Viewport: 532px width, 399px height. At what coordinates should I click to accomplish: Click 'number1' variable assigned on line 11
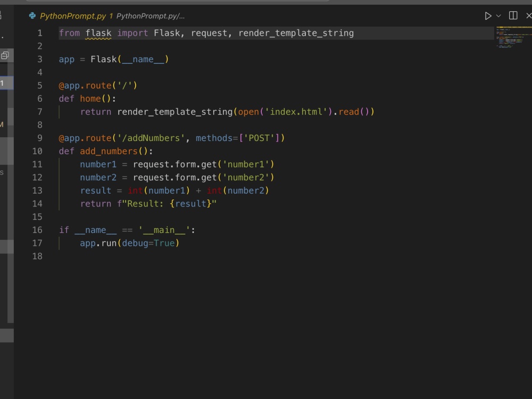pyautogui.click(x=98, y=164)
